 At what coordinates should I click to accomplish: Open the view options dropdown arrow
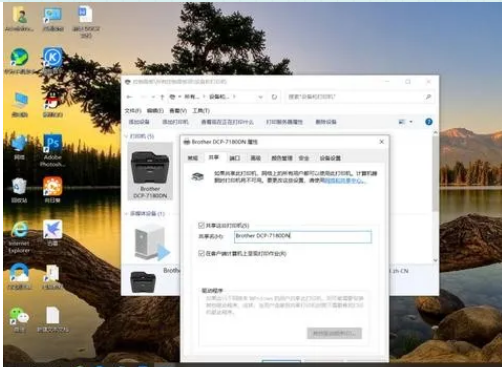[x=411, y=122]
